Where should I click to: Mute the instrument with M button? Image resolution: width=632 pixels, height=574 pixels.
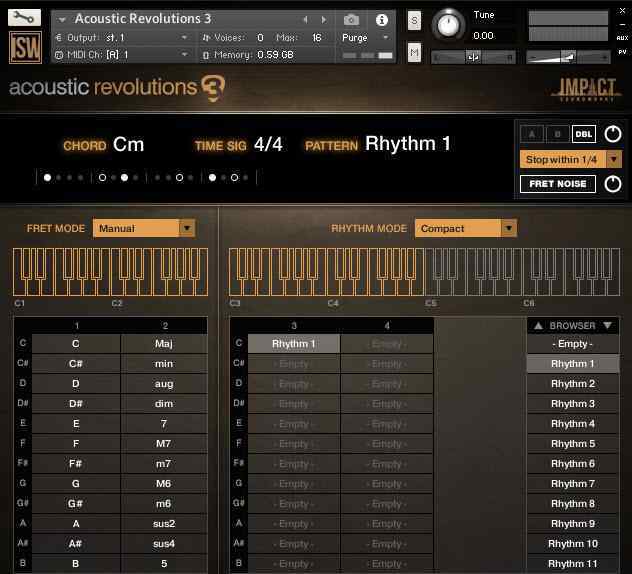(414, 52)
